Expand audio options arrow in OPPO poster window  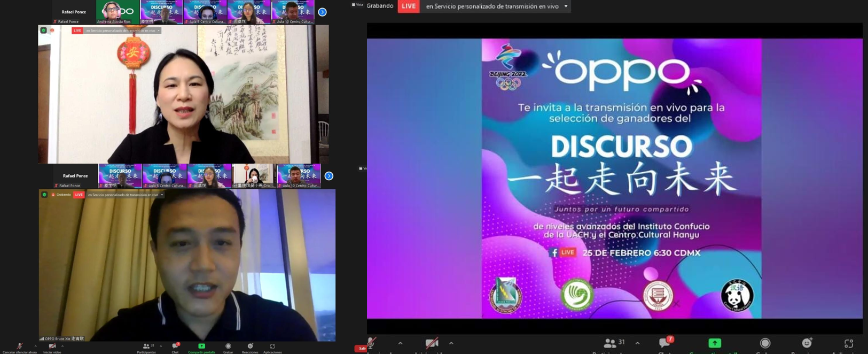[400, 343]
